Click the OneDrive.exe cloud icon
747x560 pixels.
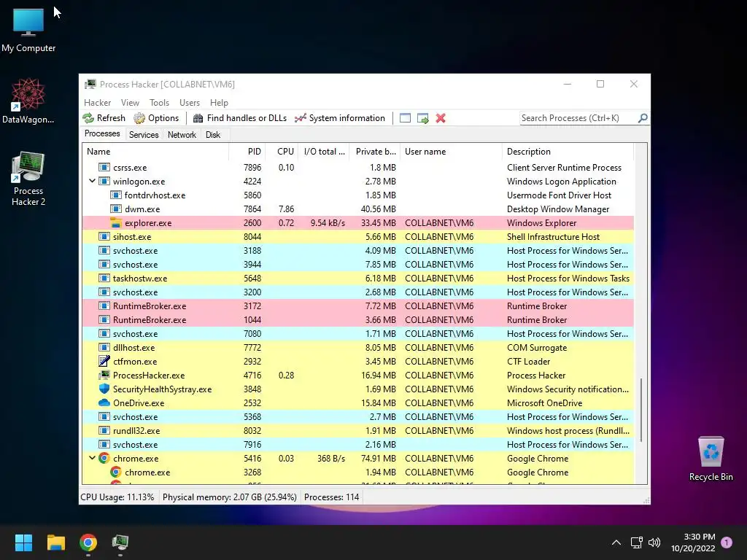(104, 402)
